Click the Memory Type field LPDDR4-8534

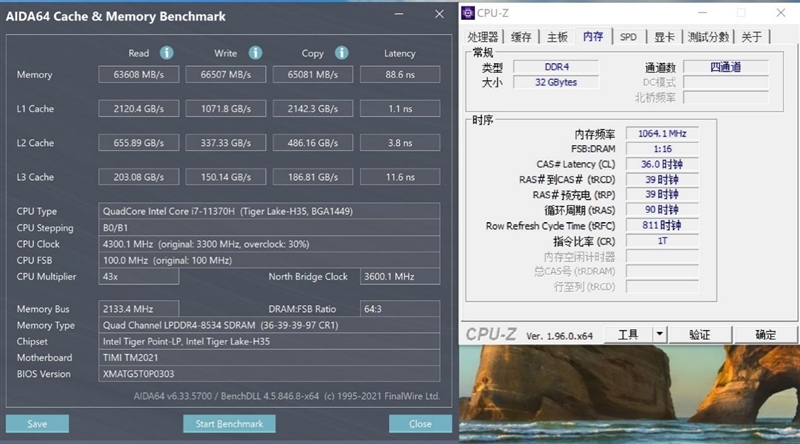pos(269,325)
